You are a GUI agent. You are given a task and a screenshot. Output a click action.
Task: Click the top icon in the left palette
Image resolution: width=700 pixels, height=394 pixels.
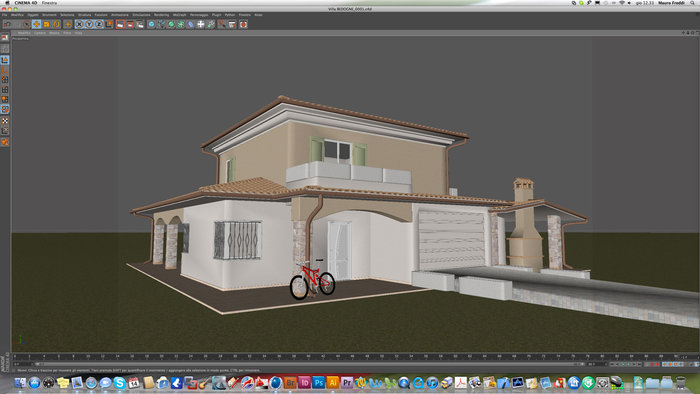pos(5,37)
